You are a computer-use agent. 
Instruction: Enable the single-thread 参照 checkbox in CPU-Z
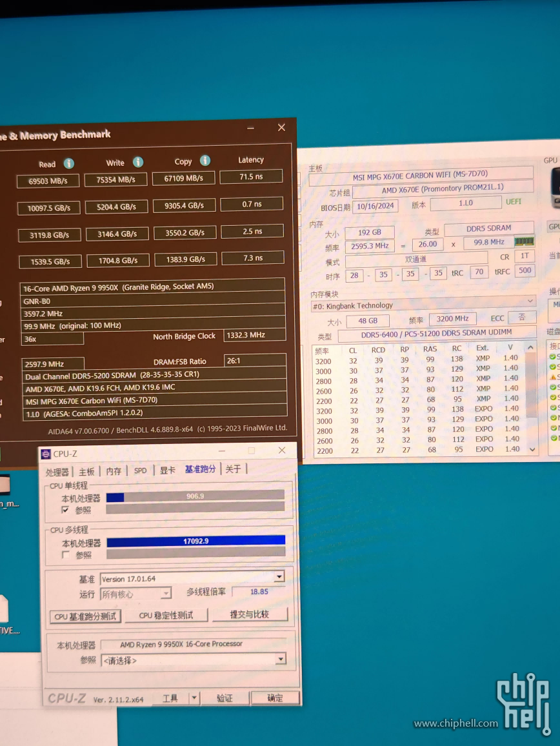65,510
